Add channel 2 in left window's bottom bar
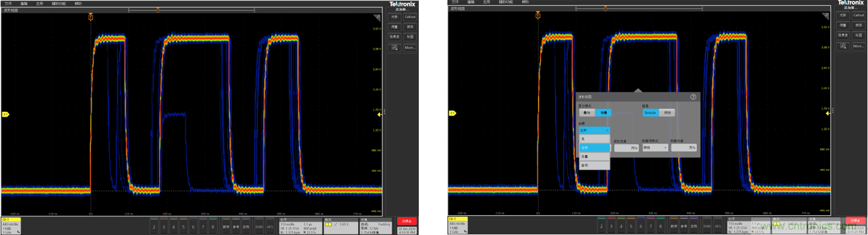This screenshot has width=868, height=235. [x=154, y=226]
